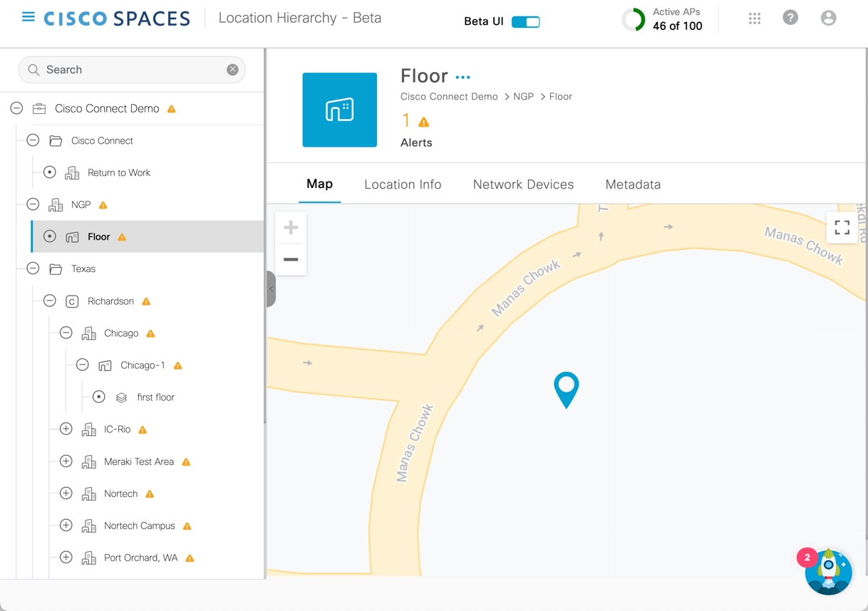Collapse the Cisco Connect Demo root node
Viewport: 868px width, 611px height.
pyautogui.click(x=16, y=108)
